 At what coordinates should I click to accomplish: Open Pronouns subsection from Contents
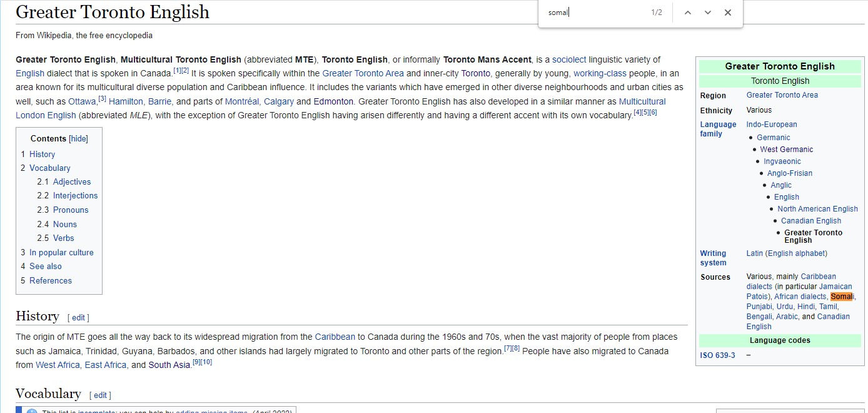click(71, 210)
